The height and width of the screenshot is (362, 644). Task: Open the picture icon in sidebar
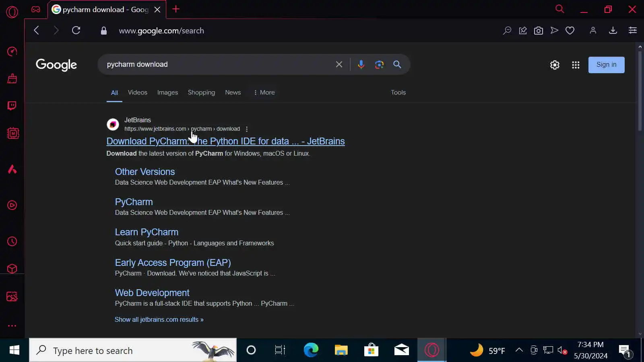click(12, 297)
